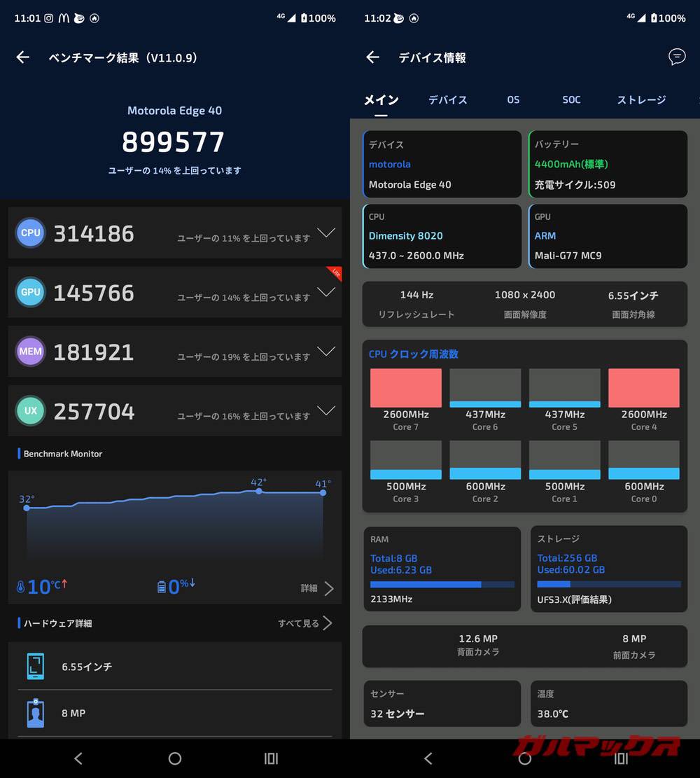Screen dimensions: 700x778
Task: Tap back arrow on benchmark results screen
Action: coord(23,57)
